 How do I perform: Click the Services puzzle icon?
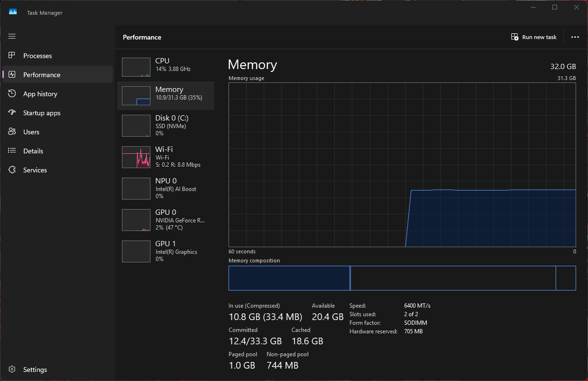12,170
